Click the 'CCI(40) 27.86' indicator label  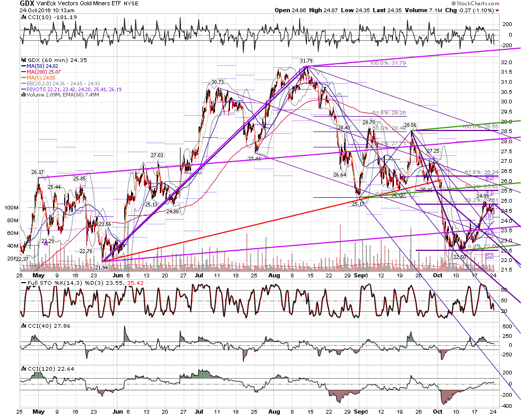(49, 326)
